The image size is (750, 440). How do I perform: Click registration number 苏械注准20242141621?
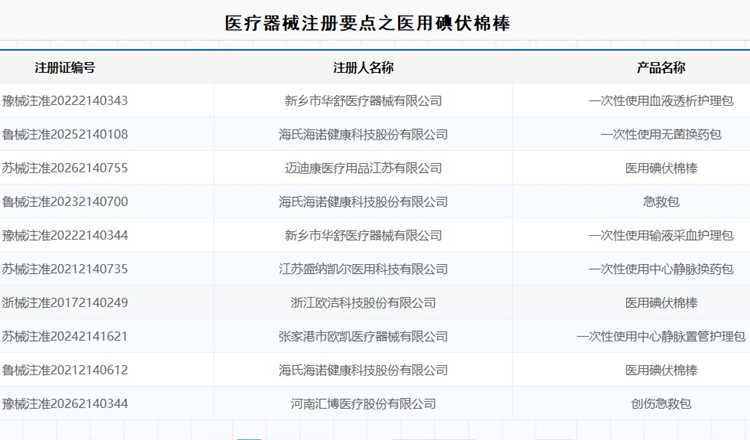(65, 336)
